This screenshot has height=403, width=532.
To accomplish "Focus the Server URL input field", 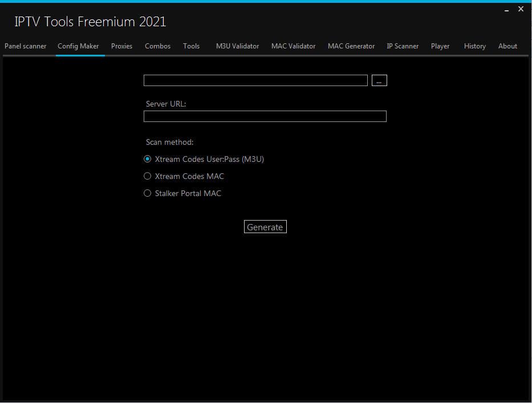I will tap(265, 116).
